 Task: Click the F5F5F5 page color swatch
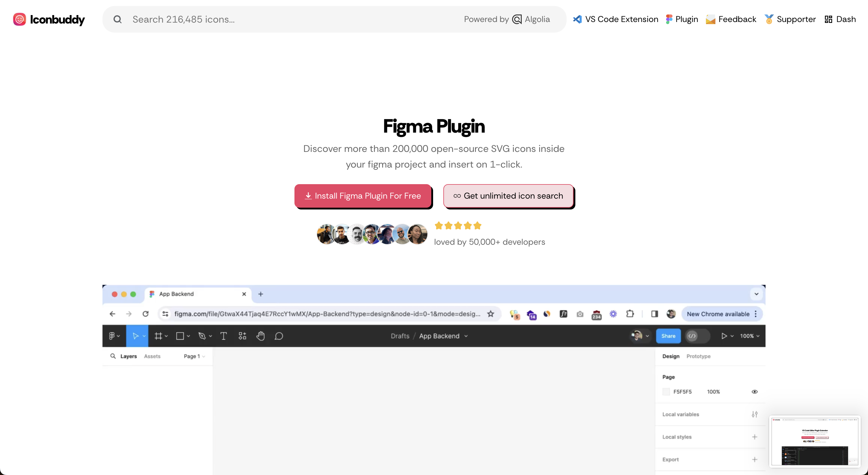[x=666, y=392]
